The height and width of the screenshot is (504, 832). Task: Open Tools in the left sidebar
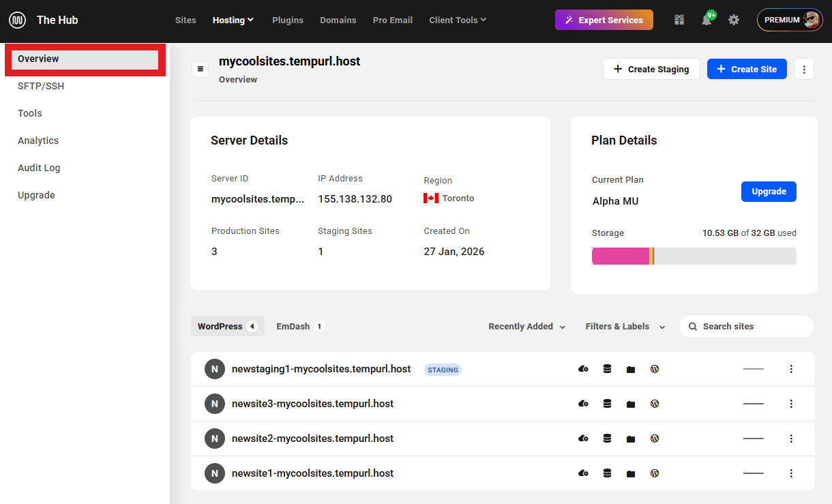(30, 113)
